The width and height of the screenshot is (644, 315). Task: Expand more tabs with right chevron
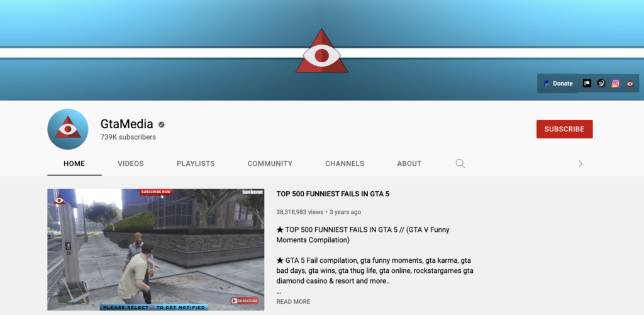click(x=580, y=163)
